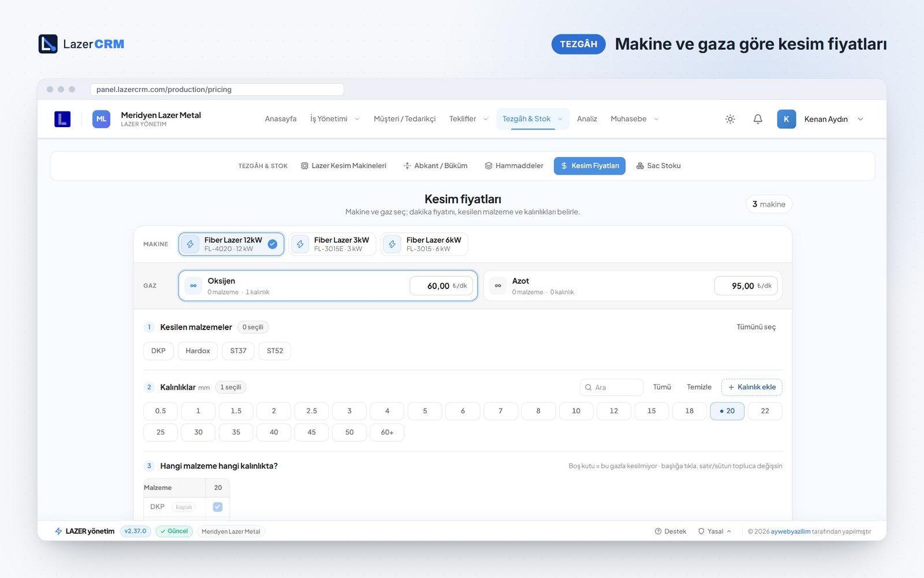Switch to the Hammaddeler tab

(x=514, y=166)
